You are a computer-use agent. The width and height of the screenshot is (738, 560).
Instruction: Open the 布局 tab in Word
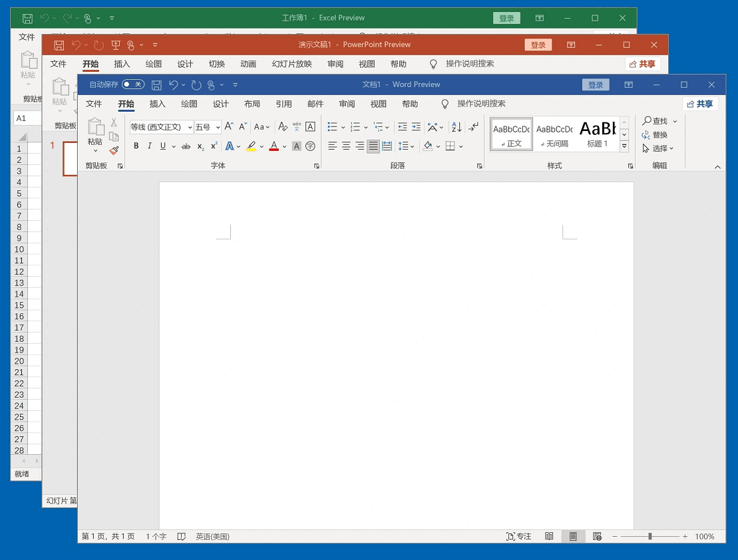(x=252, y=104)
